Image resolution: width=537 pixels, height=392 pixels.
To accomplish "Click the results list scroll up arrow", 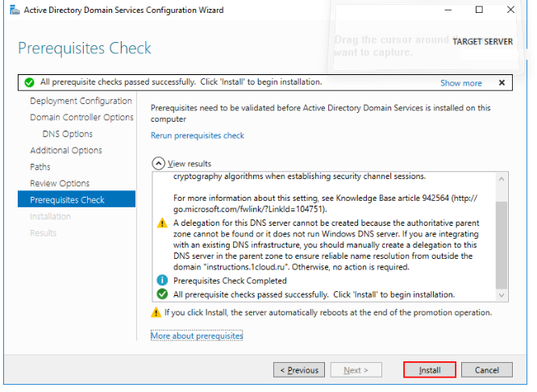I will (x=502, y=179).
